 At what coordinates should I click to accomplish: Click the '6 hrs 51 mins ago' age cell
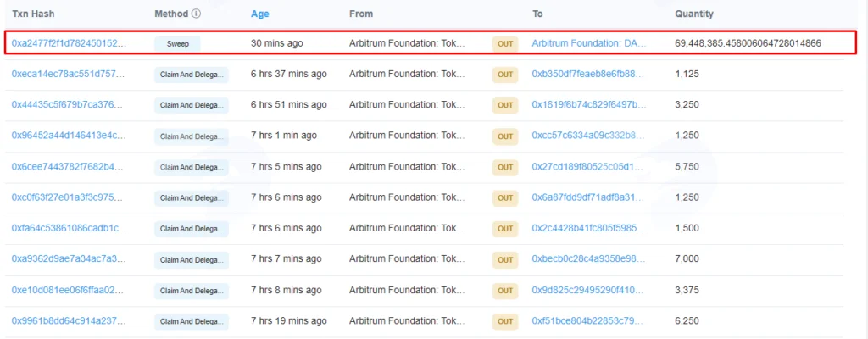pyautogui.click(x=288, y=105)
